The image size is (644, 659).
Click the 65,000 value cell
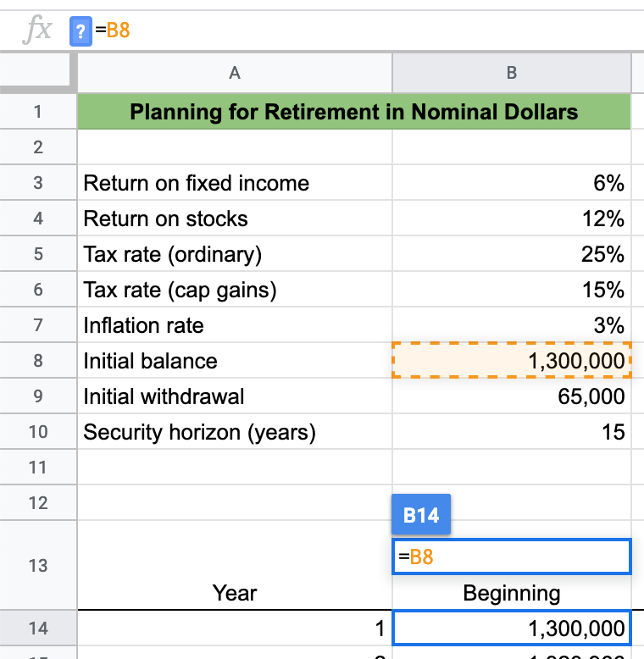[512, 396]
